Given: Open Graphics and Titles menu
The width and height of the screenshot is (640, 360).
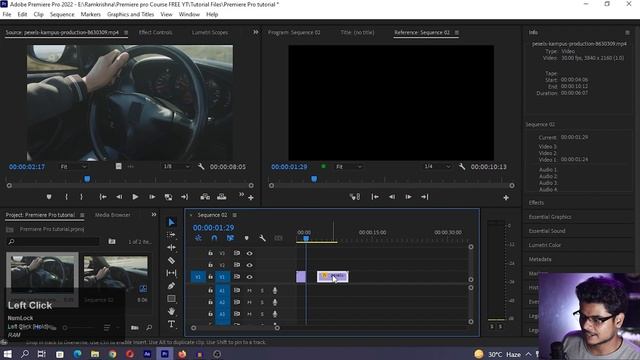Looking at the screenshot, I should coord(131,14).
